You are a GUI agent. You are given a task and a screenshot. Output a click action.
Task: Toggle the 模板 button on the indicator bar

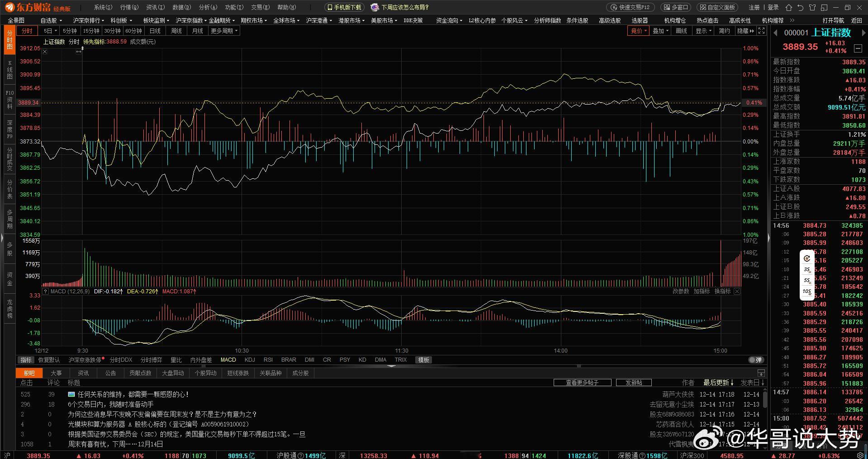[x=424, y=360]
